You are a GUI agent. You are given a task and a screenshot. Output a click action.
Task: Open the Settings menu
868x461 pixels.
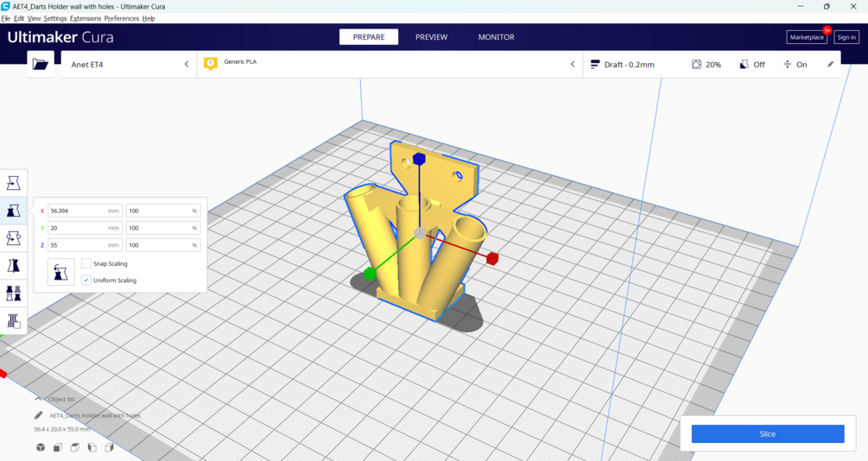coord(54,18)
